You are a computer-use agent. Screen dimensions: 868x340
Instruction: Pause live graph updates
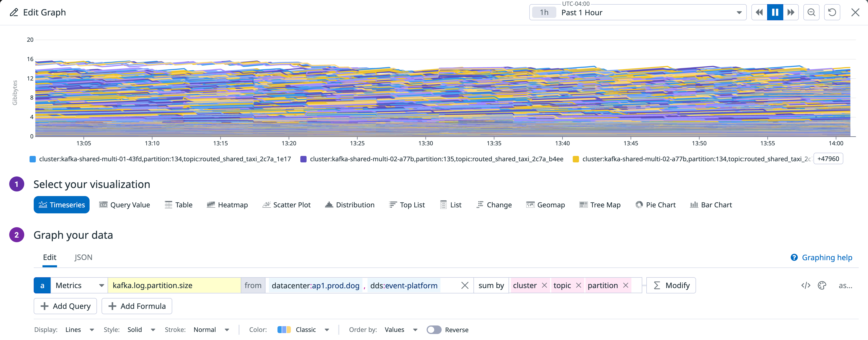coord(775,12)
